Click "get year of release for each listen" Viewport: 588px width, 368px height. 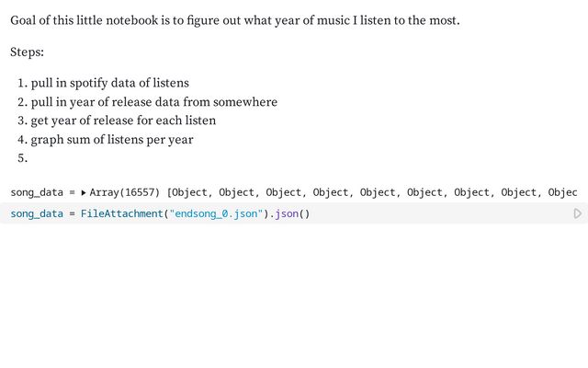point(123,121)
